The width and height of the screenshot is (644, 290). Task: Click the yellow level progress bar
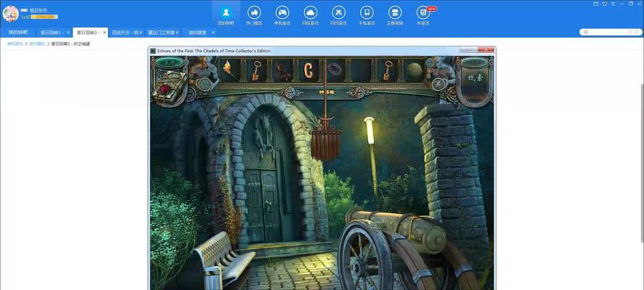44,17
